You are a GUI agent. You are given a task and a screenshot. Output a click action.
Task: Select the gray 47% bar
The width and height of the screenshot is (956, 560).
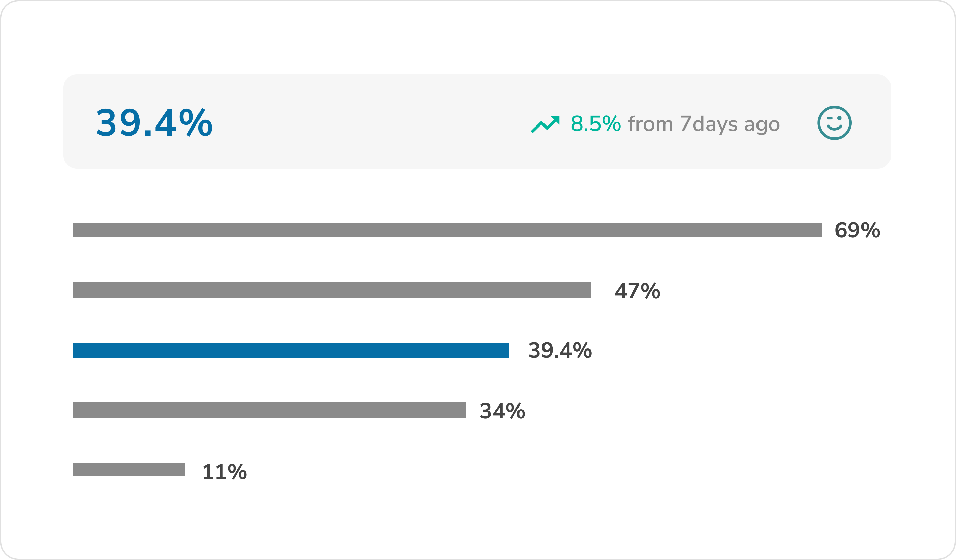coord(332,290)
